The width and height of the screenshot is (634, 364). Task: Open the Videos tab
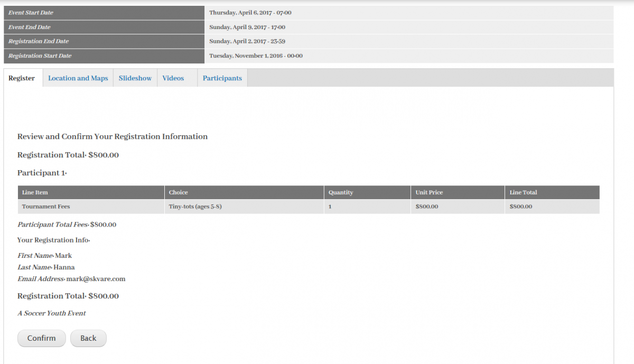[x=173, y=78]
